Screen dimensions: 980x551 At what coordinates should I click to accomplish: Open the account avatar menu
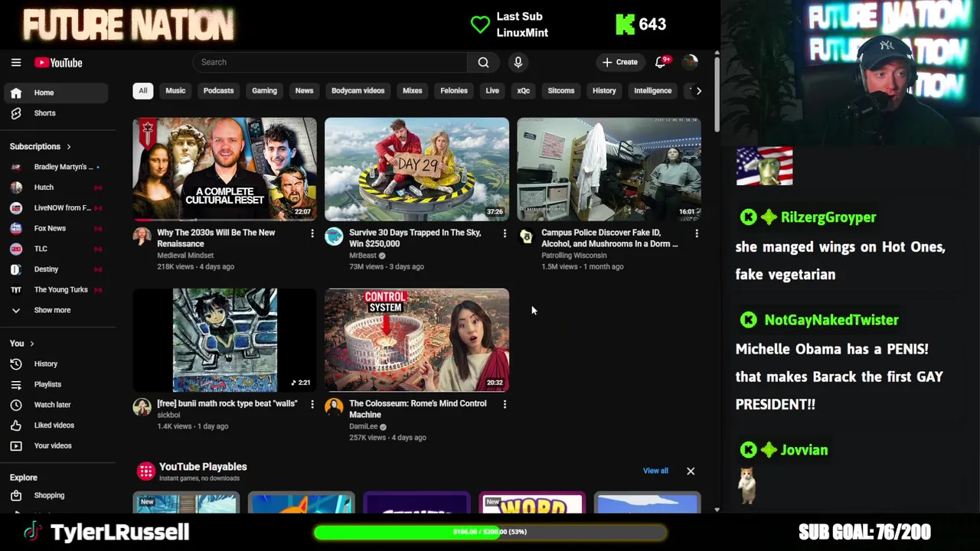(691, 62)
